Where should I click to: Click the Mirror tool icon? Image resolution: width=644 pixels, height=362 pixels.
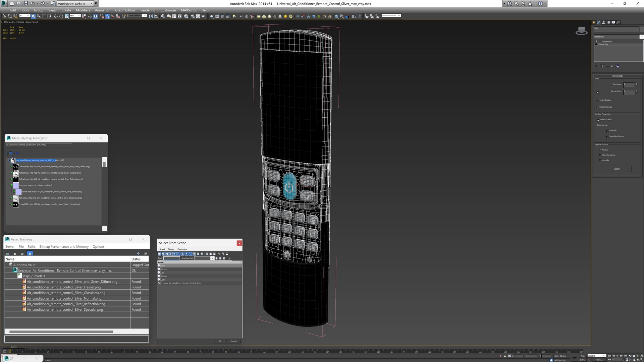(x=151, y=16)
